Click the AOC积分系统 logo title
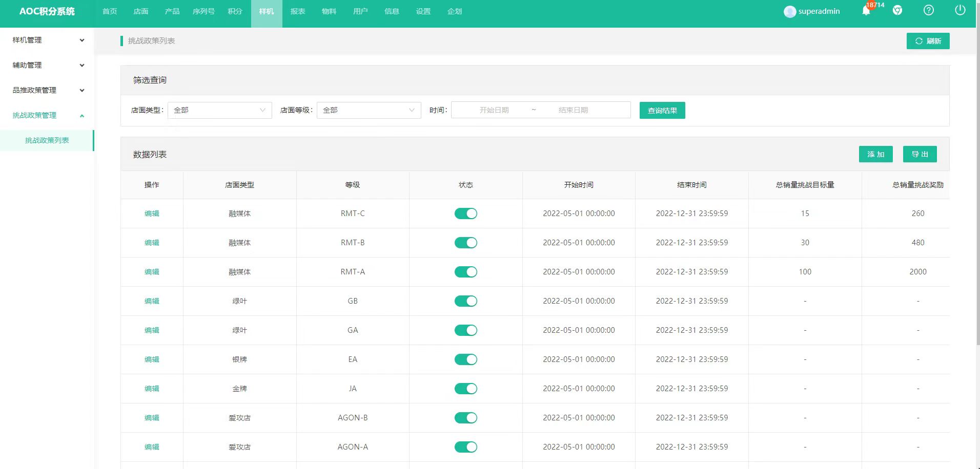The height and width of the screenshot is (469, 980). click(47, 11)
